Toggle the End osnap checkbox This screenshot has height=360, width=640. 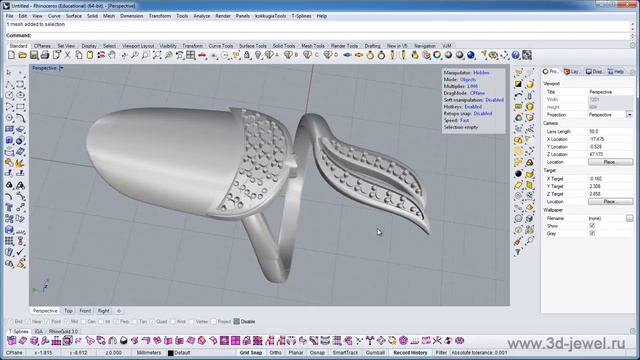(x=11, y=322)
